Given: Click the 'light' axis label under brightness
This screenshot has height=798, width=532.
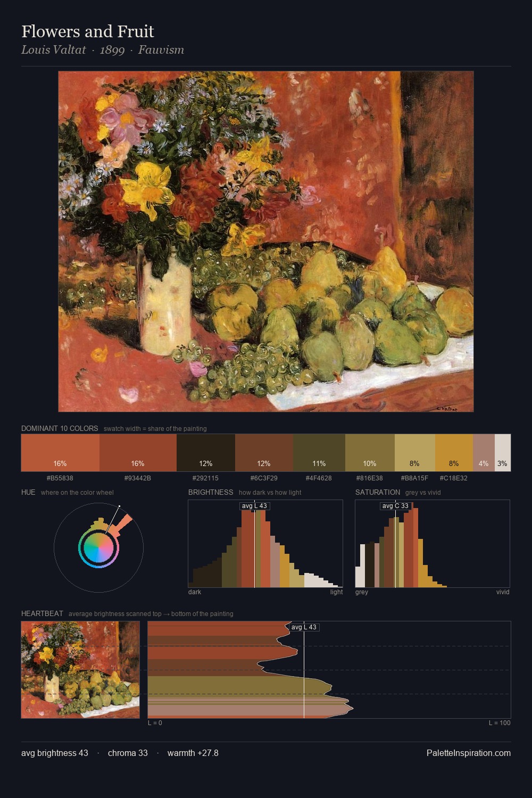Looking at the screenshot, I should pyautogui.click(x=337, y=592).
